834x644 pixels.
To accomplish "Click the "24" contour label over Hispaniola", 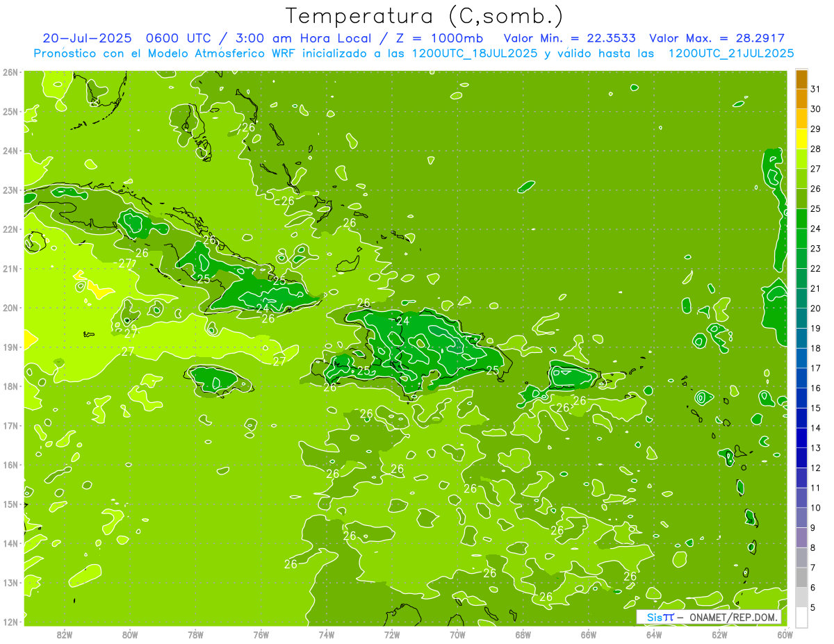I will [403, 321].
